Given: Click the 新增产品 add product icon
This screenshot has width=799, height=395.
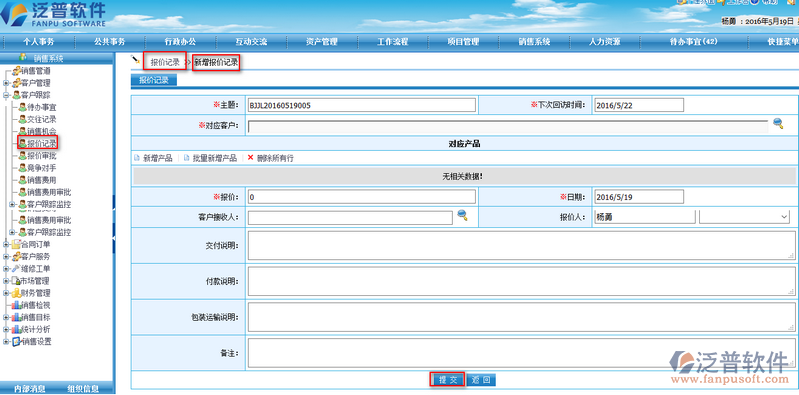Looking at the screenshot, I should tap(137, 158).
